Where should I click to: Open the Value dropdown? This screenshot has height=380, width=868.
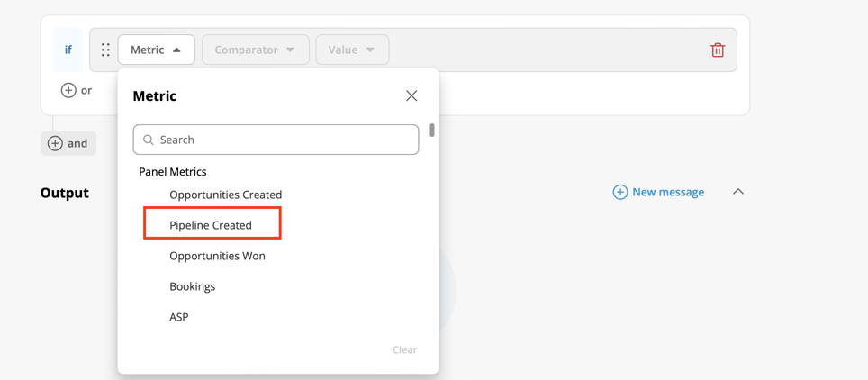pos(352,50)
